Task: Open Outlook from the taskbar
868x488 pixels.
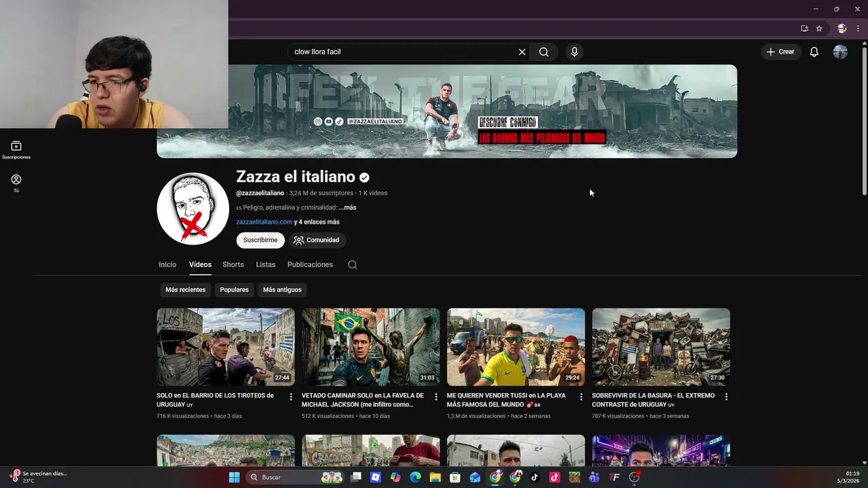Action: tap(475, 477)
